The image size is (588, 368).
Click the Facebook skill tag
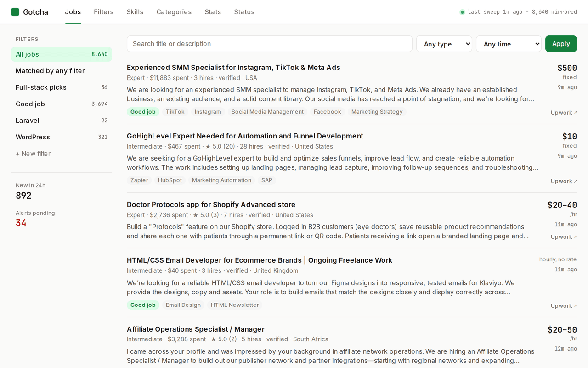click(328, 112)
